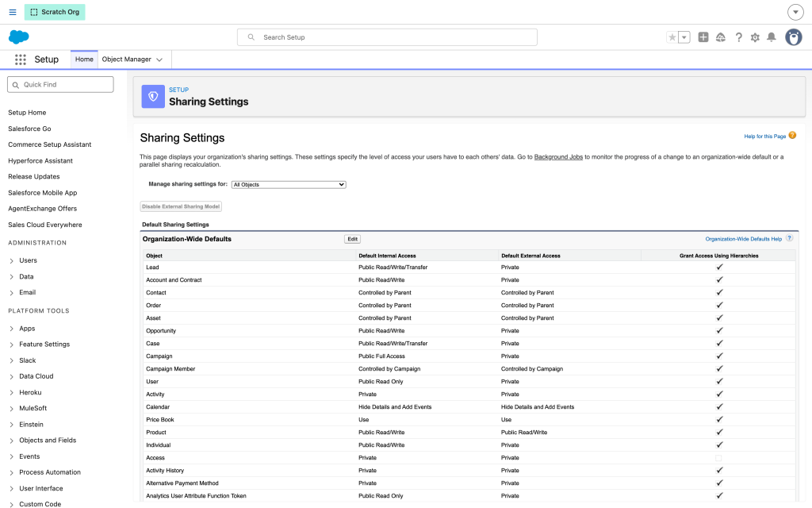
Task: Switch to the Home tab
Action: click(x=84, y=59)
